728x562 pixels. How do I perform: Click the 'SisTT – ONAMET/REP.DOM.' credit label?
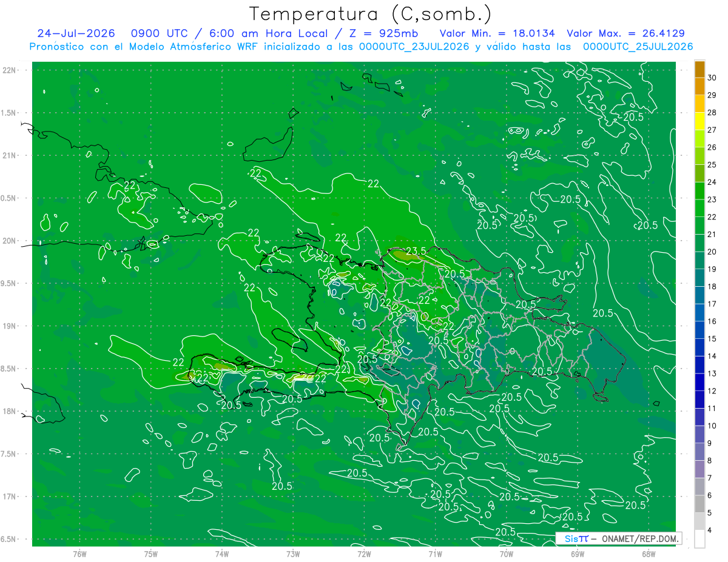[618, 538]
